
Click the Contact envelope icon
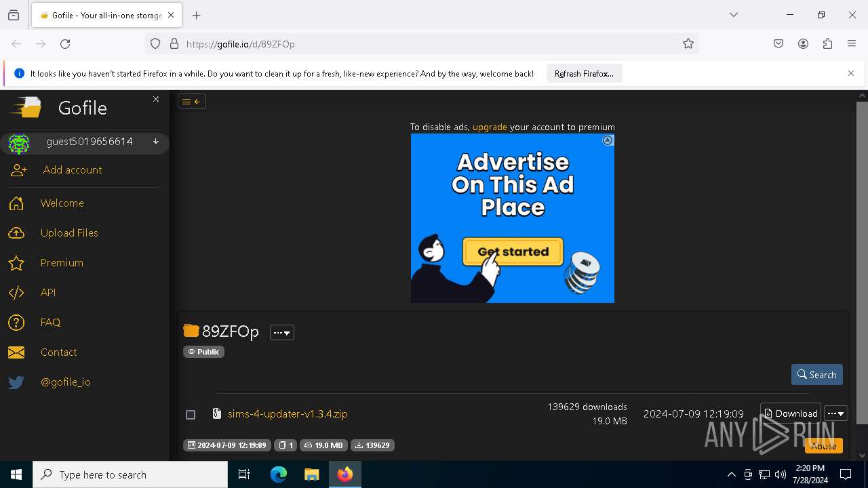click(16, 352)
